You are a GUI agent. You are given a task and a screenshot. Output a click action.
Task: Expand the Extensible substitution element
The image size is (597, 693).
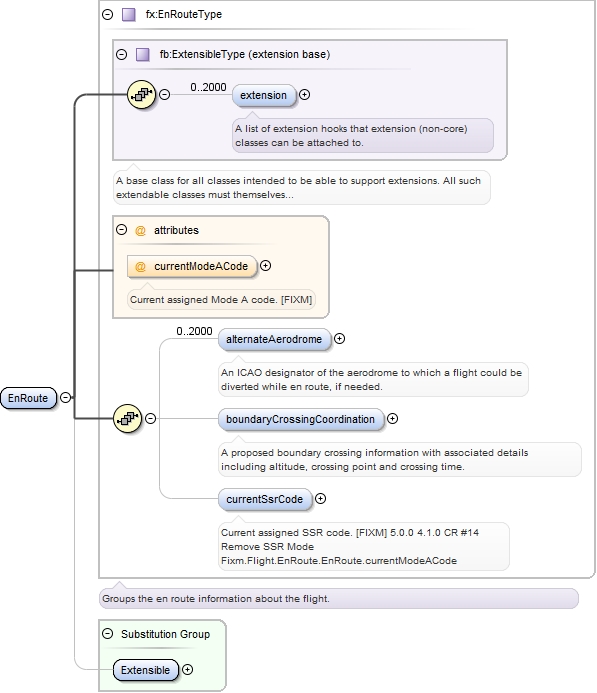(187, 670)
